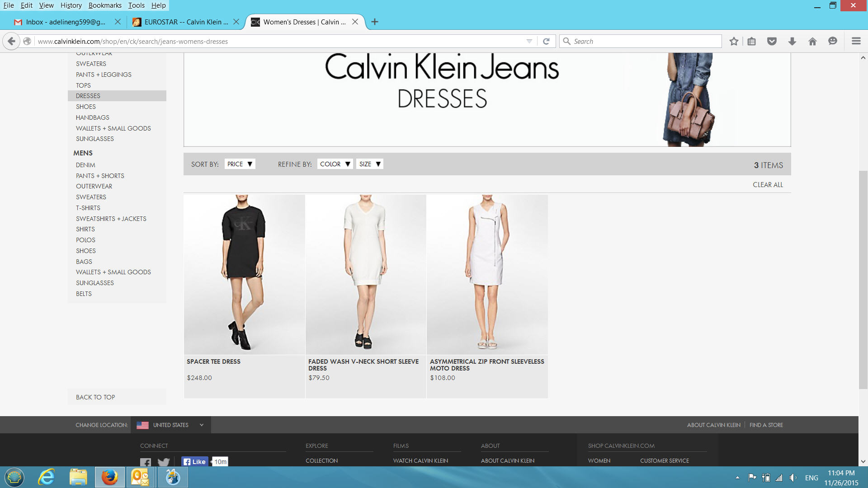Click FIND A STORE link
This screenshot has height=488, width=868.
(x=766, y=425)
